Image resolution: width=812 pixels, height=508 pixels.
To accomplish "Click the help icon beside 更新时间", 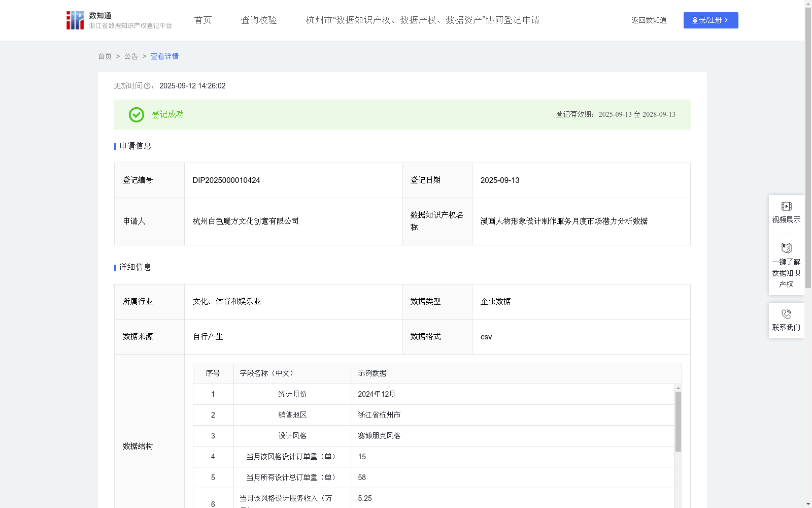I will pos(147,86).
